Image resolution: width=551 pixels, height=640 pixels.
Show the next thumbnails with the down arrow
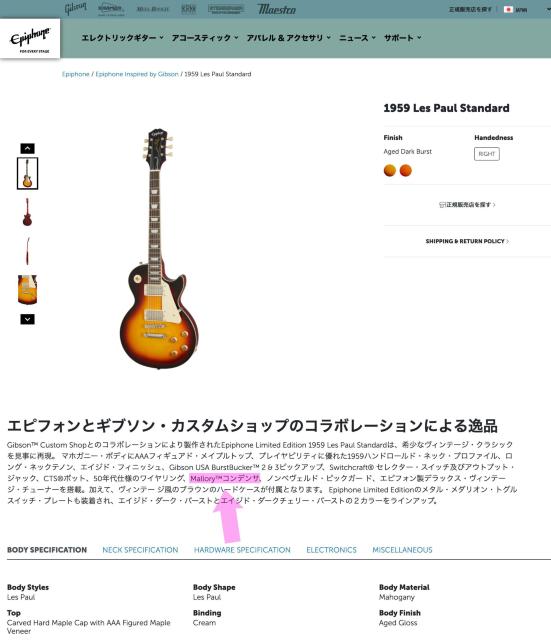(x=27, y=319)
